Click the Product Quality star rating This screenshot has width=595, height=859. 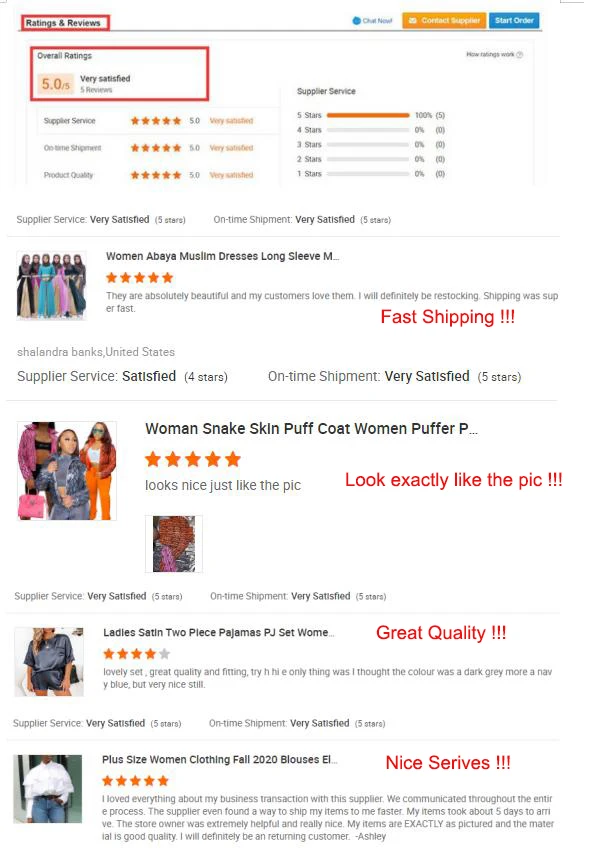point(156,175)
